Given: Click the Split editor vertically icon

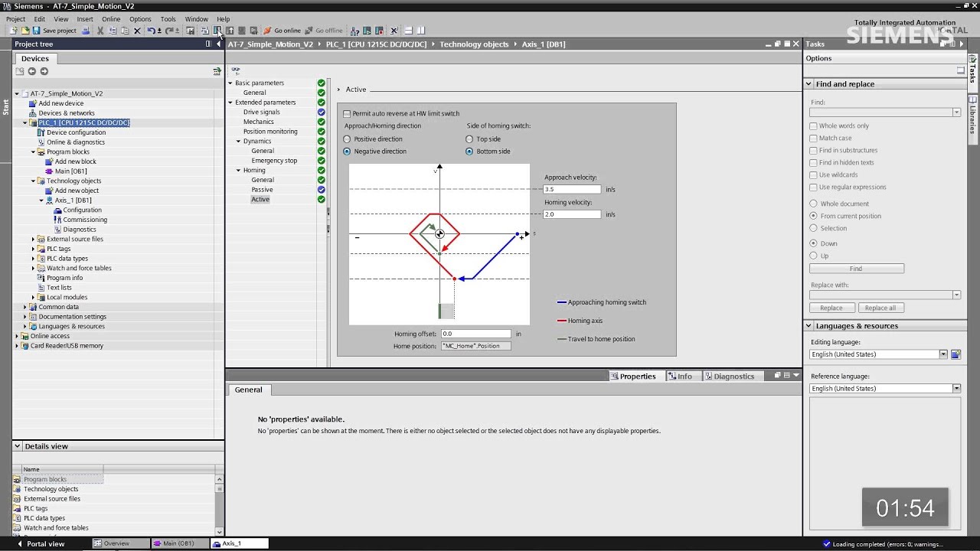Looking at the screenshot, I should click(x=420, y=31).
